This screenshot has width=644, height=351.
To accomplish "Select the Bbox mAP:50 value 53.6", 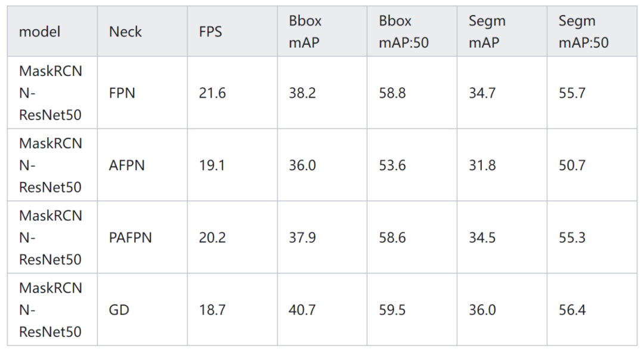I will [392, 165].
